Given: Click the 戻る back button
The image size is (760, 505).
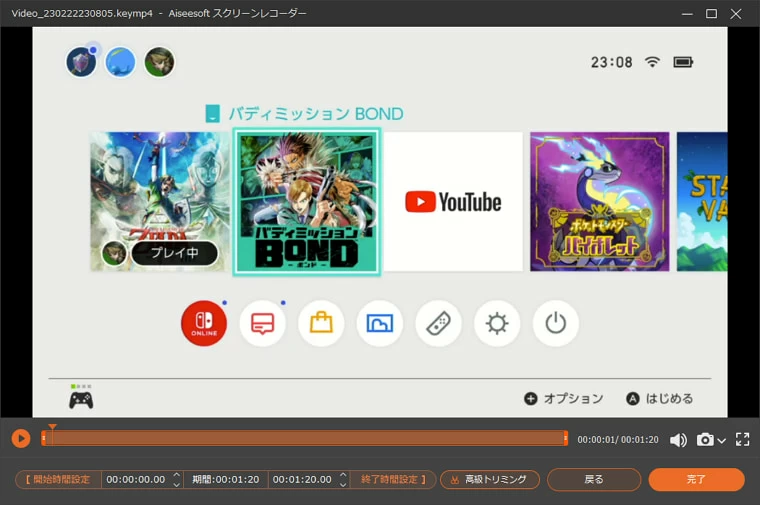Looking at the screenshot, I should tap(594, 479).
